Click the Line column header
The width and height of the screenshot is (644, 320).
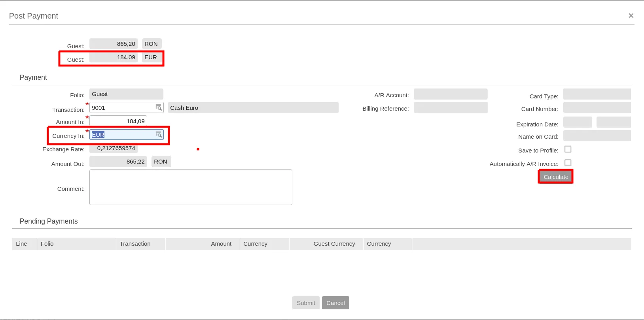24,244
